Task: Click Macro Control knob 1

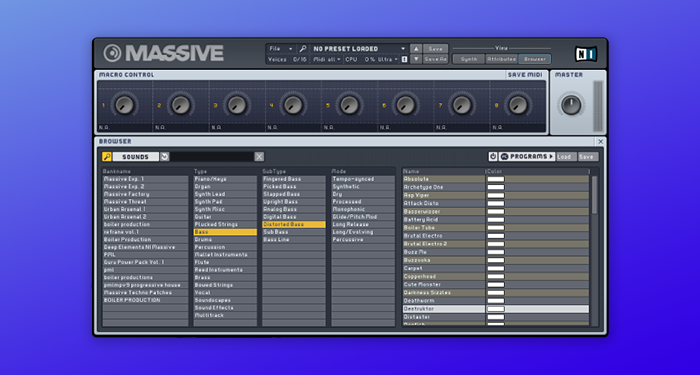Action: click(x=124, y=105)
